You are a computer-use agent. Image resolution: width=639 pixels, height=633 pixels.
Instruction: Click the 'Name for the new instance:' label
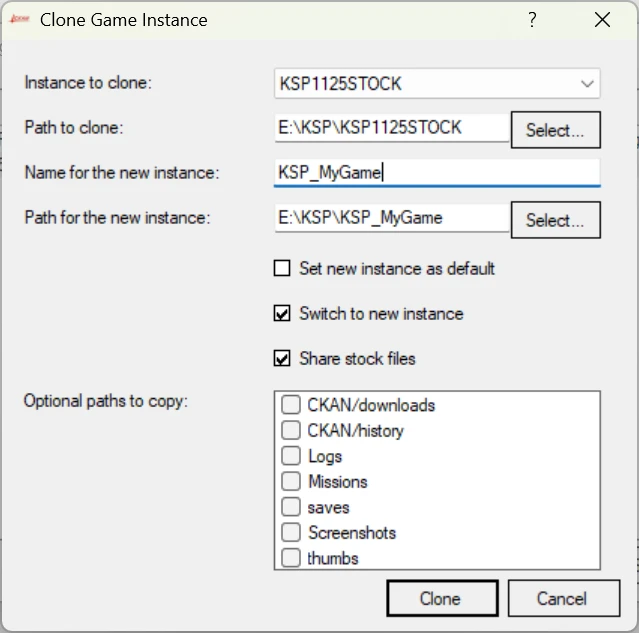coord(122,172)
